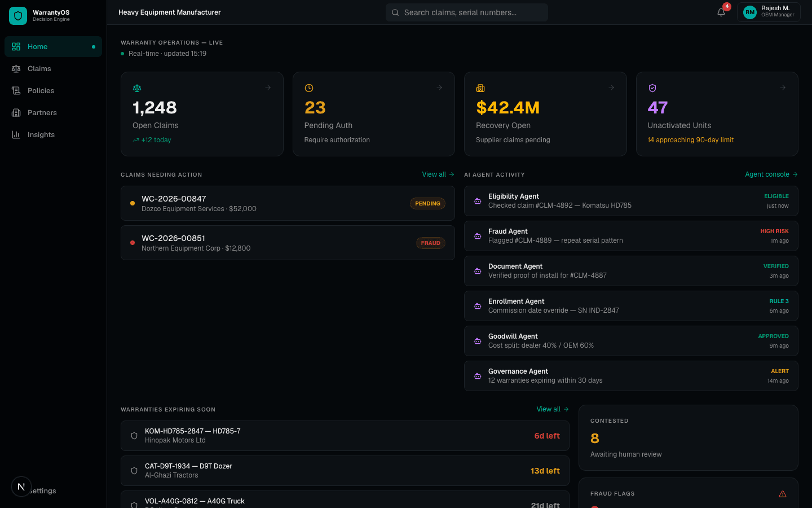
Task: Open Settings in the sidebar
Action: (53, 491)
